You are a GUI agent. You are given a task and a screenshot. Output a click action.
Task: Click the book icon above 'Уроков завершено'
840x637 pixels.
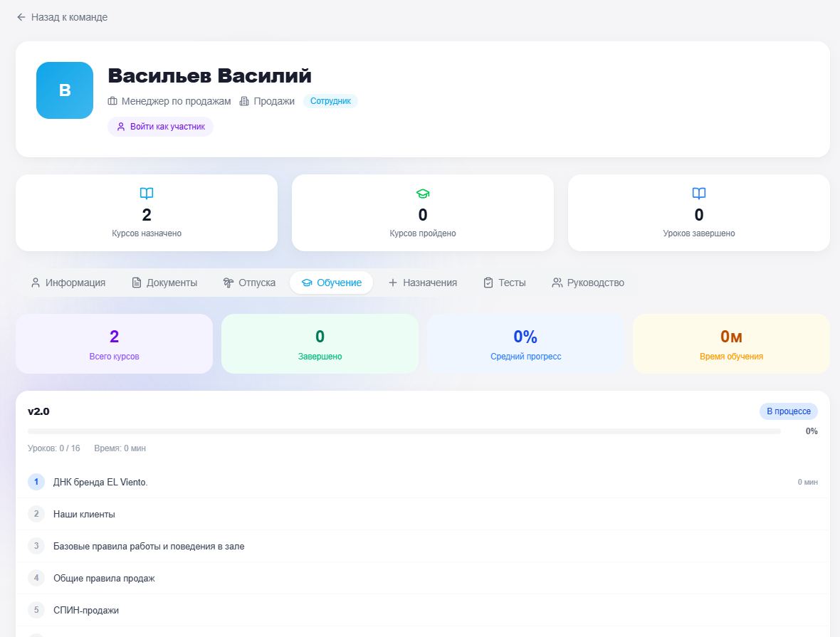[x=698, y=193]
